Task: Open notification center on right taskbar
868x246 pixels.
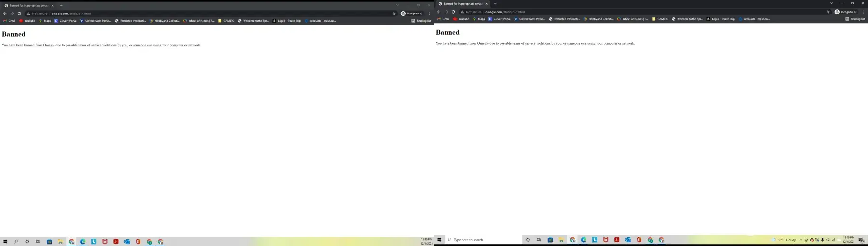Action: pos(861,240)
